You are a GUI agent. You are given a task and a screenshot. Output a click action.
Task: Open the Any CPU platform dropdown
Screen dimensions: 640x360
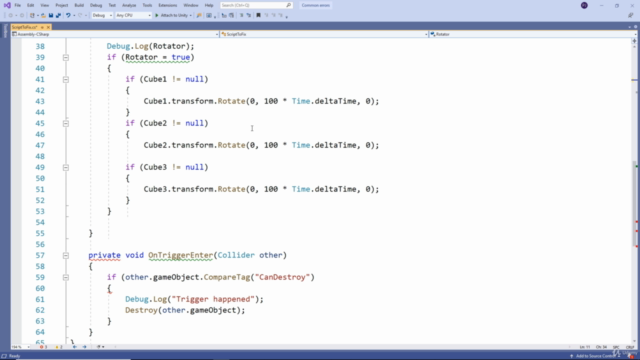[133, 16]
